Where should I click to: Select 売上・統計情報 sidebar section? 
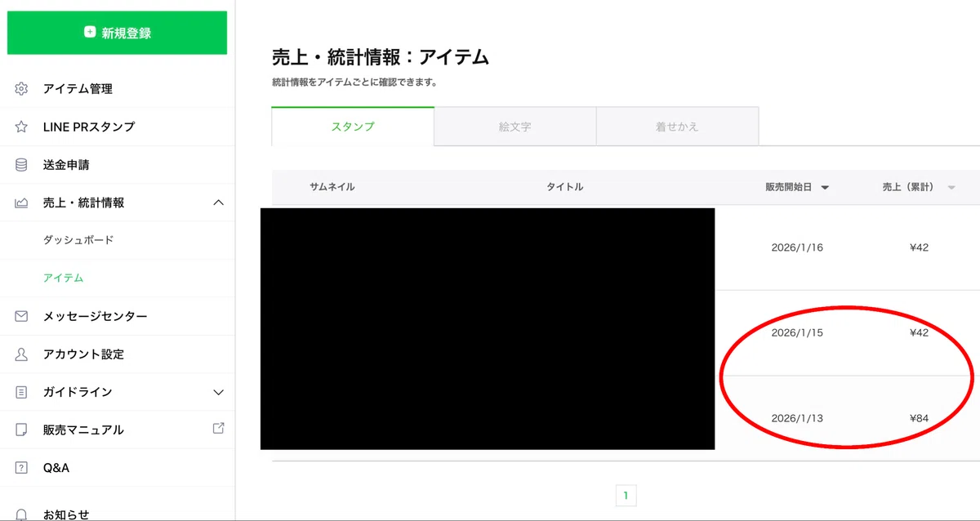coord(83,203)
